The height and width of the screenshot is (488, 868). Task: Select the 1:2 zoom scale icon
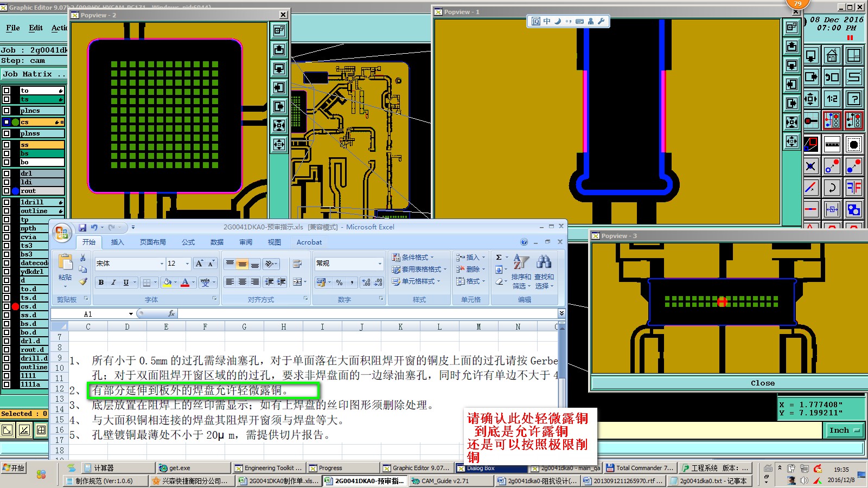click(832, 99)
